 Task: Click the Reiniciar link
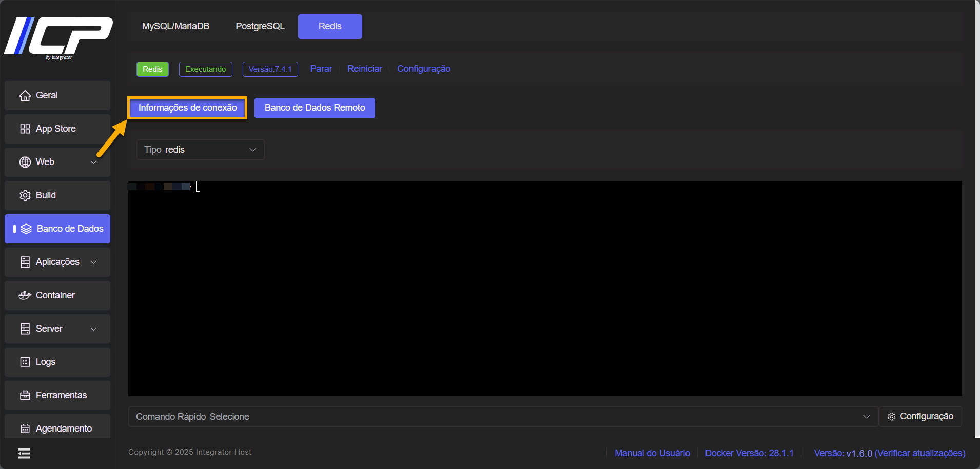pyautogui.click(x=364, y=69)
